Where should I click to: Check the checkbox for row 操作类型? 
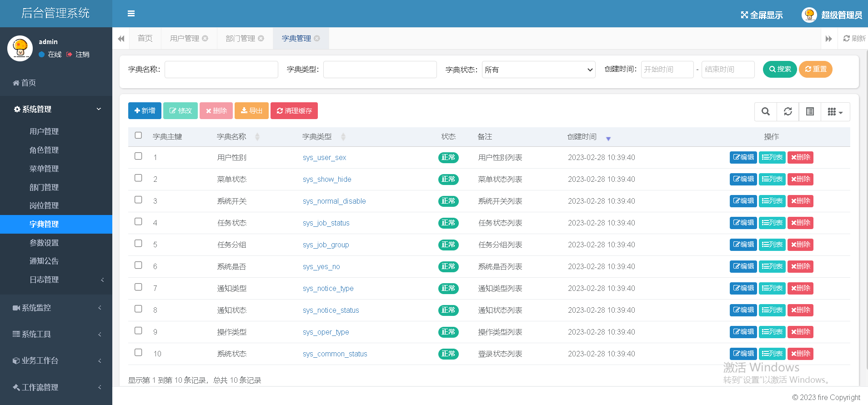[x=138, y=330]
